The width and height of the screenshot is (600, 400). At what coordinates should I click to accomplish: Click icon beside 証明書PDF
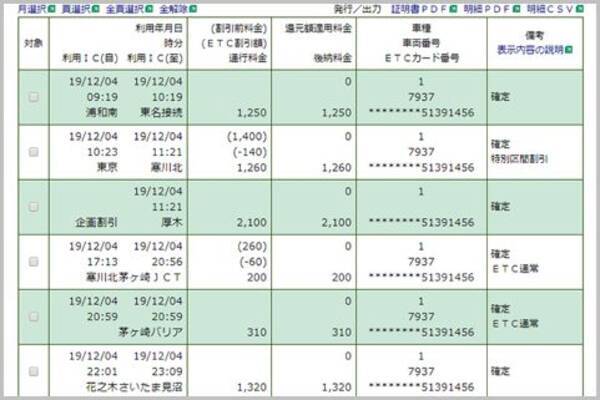tap(453, 8)
